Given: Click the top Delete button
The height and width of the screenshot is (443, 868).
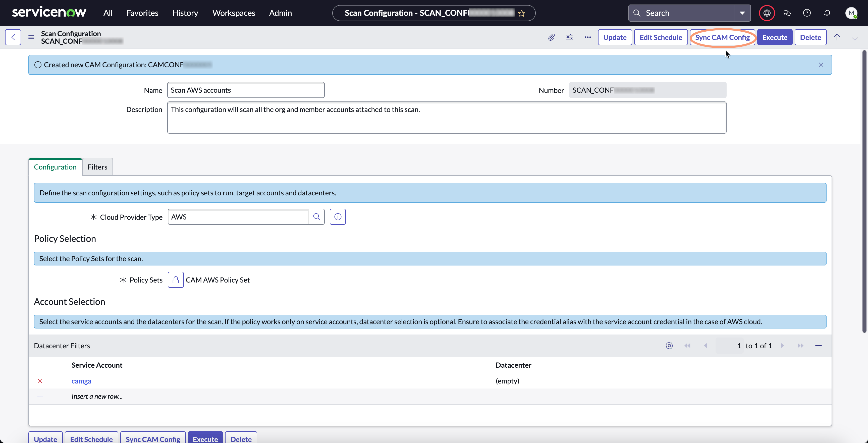Looking at the screenshot, I should tap(810, 37).
